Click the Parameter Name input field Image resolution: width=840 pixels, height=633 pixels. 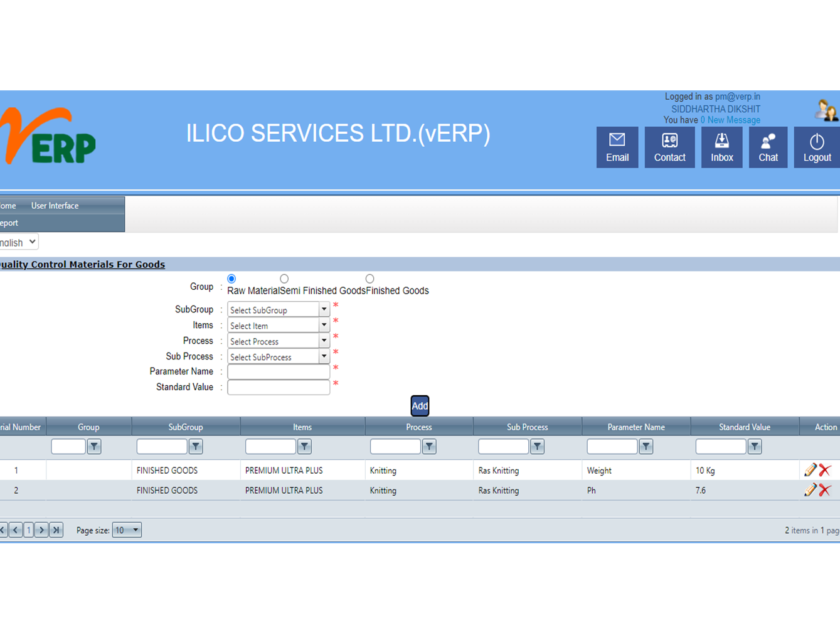point(279,372)
